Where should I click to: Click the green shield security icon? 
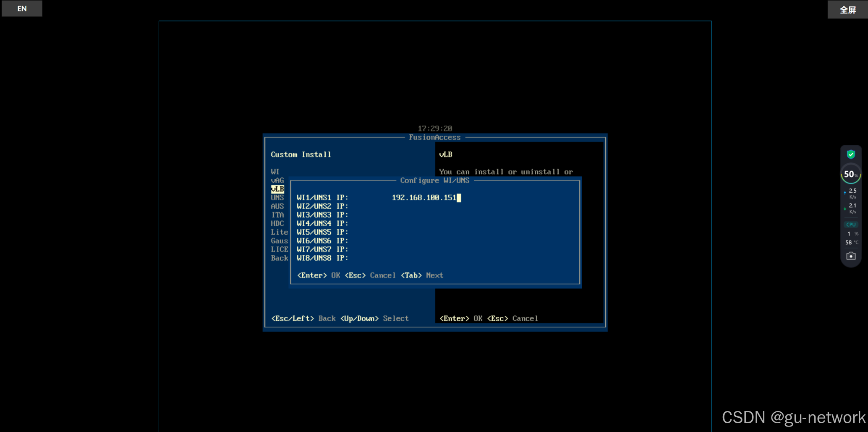point(851,154)
